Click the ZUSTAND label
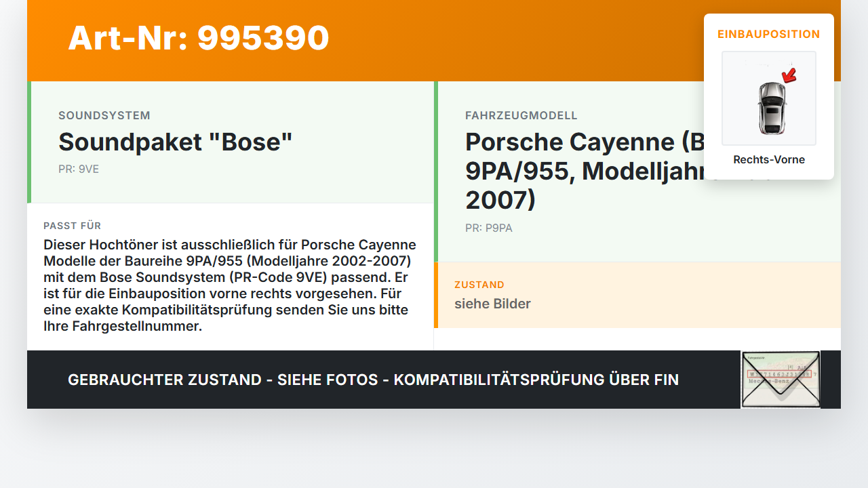Viewport: 868px width, 488px height. 479,285
